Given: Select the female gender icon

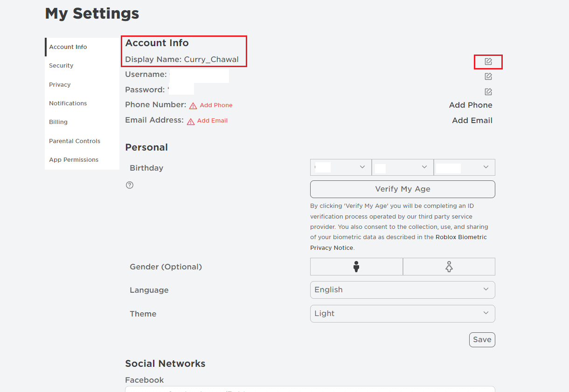Looking at the screenshot, I should pos(449,266).
